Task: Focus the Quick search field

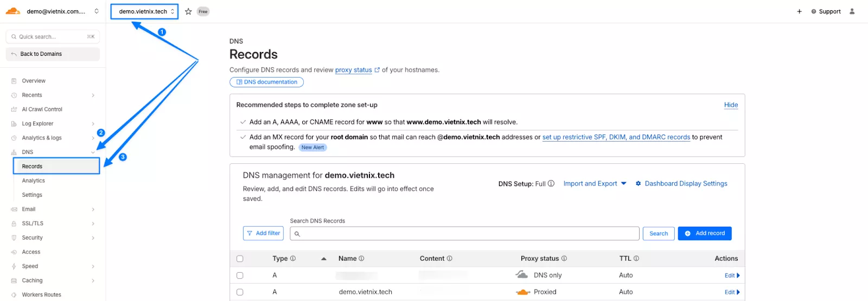Action: click(53, 37)
